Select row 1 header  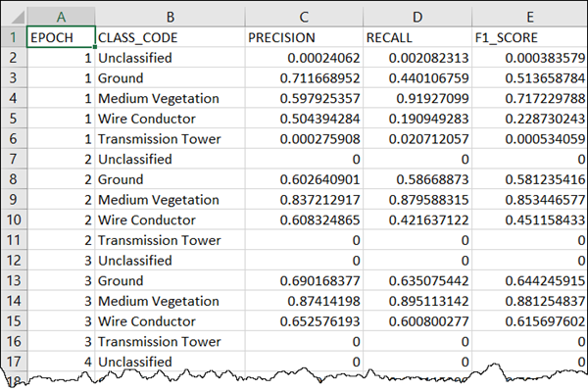pyautogui.click(x=14, y=37)
